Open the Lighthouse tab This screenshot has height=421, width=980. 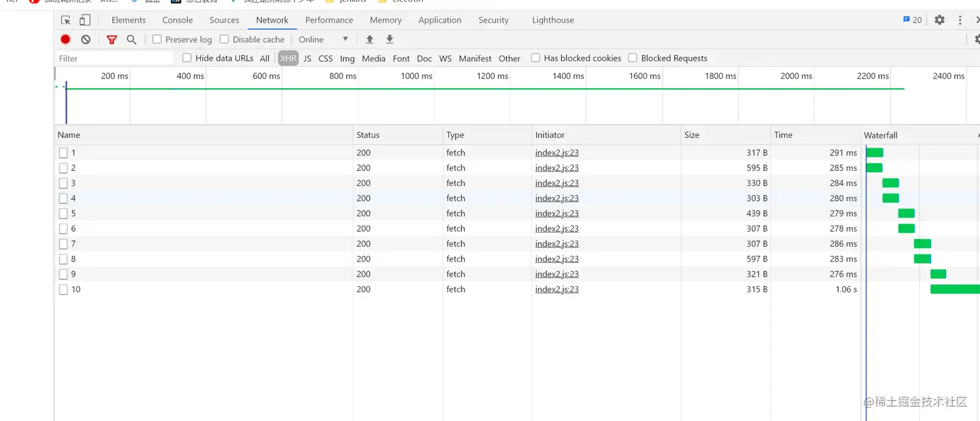(553, 20)
